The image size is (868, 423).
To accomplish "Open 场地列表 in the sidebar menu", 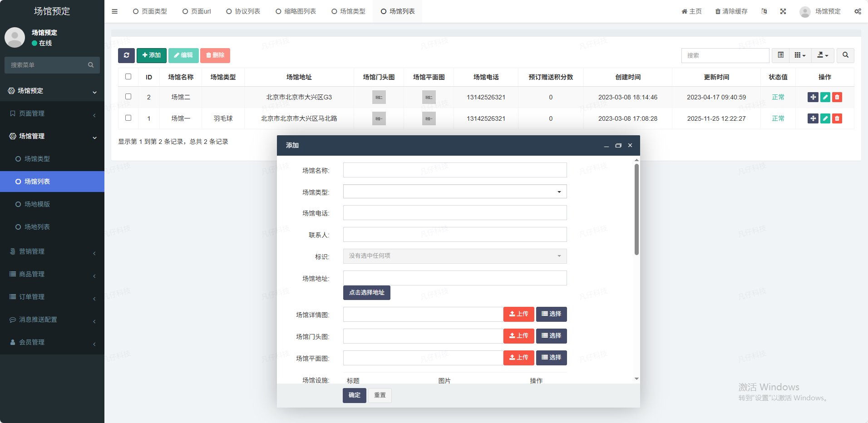I will 37,227.
